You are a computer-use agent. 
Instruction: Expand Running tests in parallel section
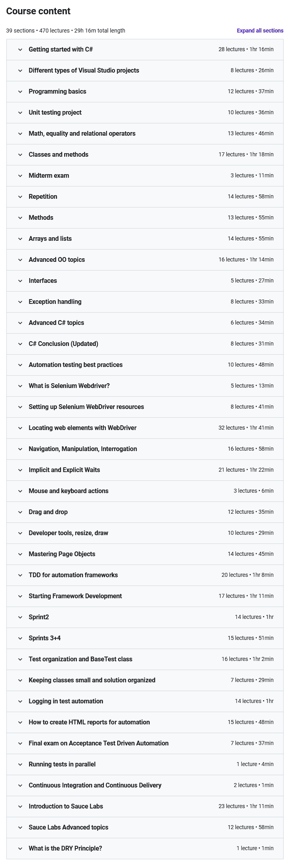pos(62,764)
